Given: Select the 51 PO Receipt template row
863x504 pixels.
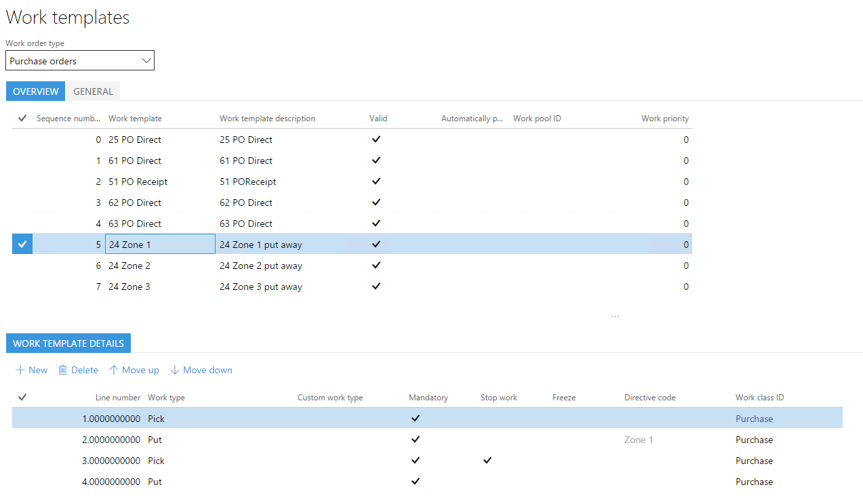Looking at the screenshot, I should coord(138,182).
